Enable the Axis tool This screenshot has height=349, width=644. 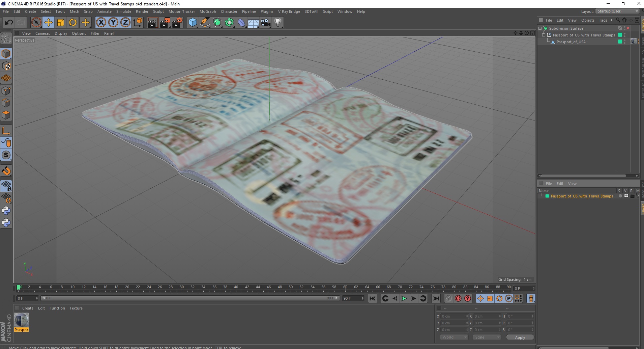pos(6,131)
